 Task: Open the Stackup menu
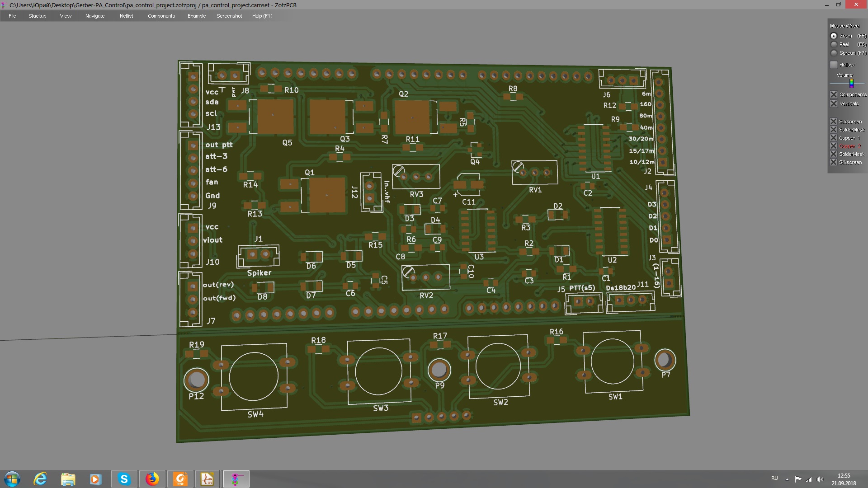tap(37, 16)
